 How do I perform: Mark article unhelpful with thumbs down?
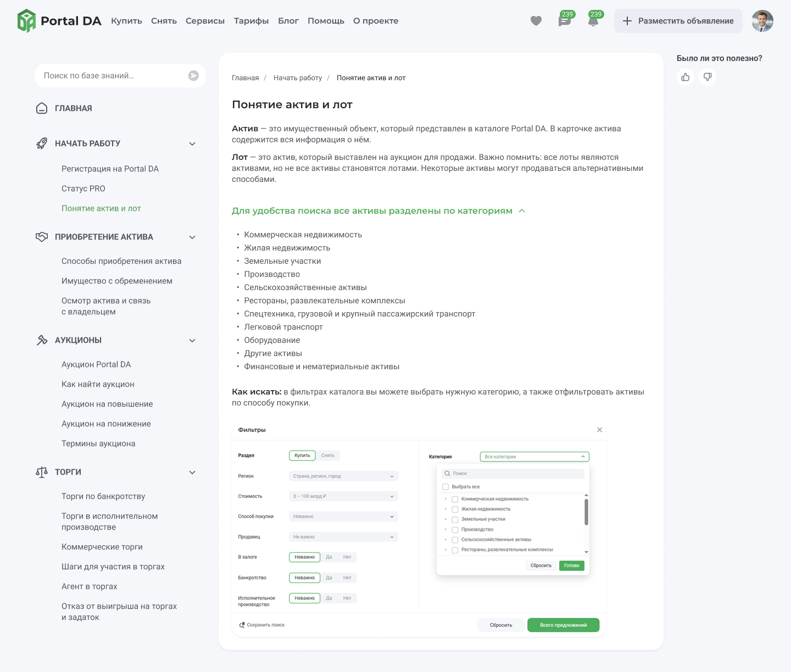pos(708,77)
